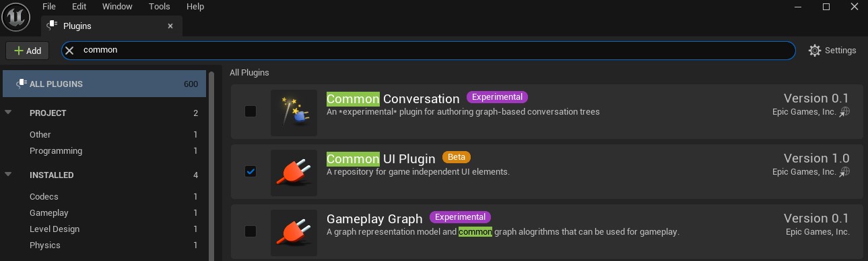
Task: Enable the Common Conversation plugin checkbox
Action: click(251, 111)
